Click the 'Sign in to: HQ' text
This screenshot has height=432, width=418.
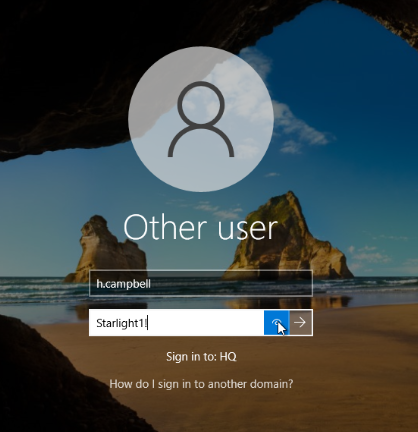coord(201,357)
